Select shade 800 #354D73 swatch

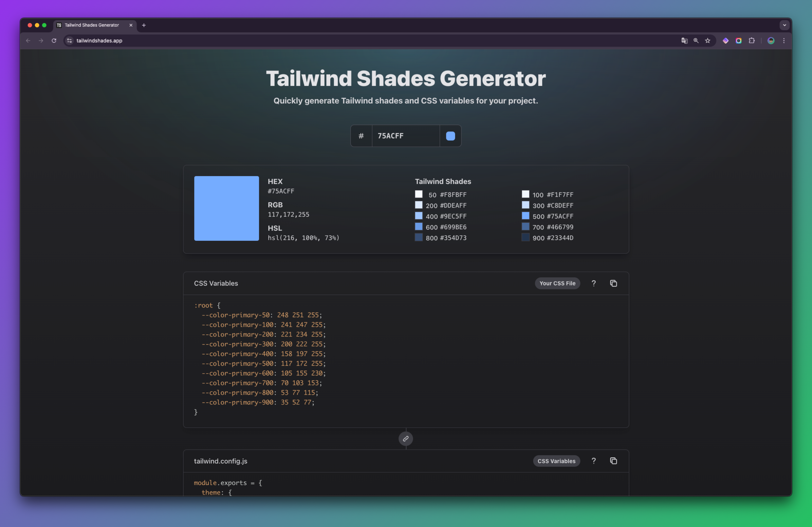click(x=419, y=237)
